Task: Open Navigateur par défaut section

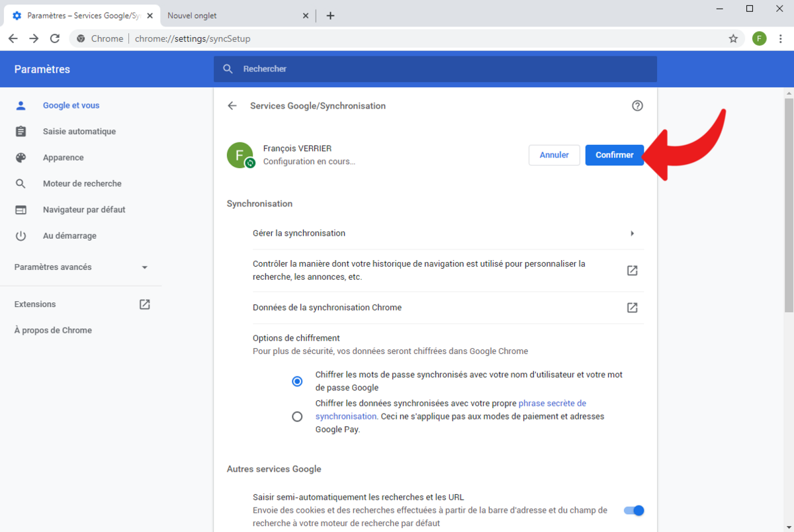Action: point(84,210)
